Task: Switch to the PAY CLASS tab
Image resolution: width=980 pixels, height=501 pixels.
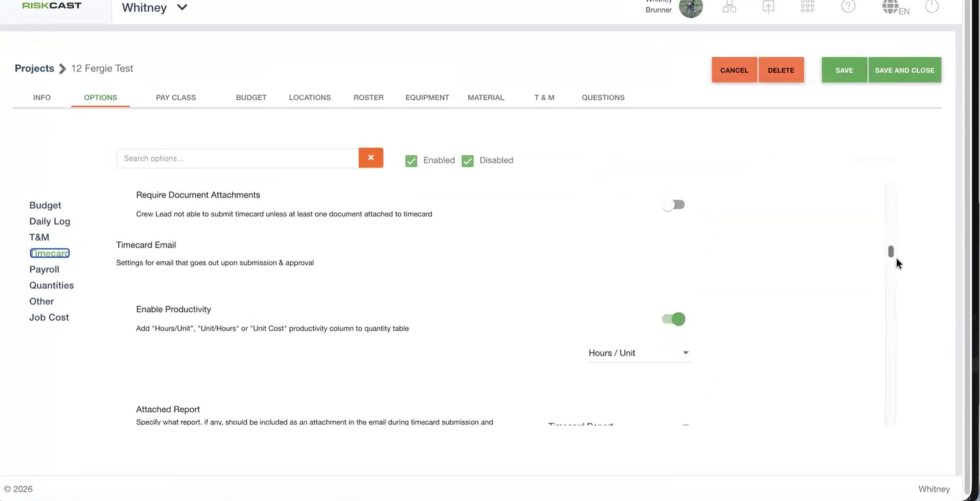Action: (176, 97)
